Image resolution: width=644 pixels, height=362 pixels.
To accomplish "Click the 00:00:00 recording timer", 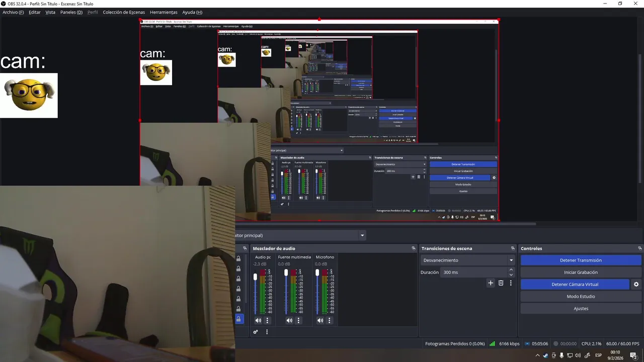I will pyautogui.click(x=569, y=344).
